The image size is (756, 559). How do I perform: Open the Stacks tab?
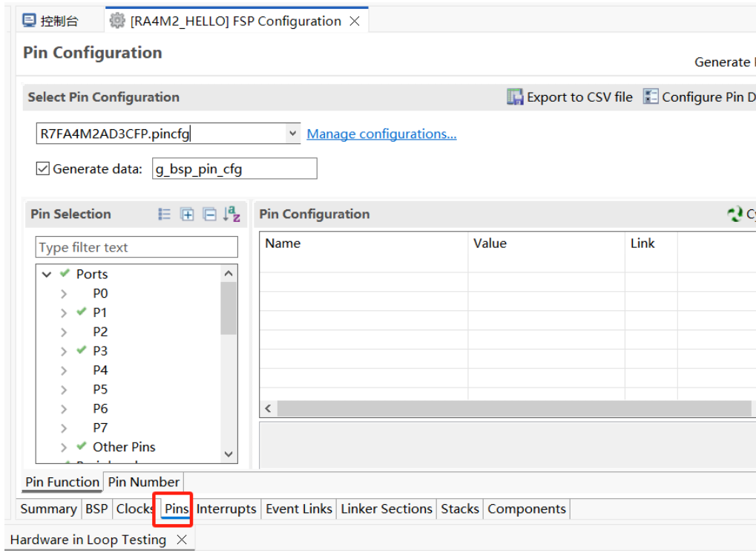tap(459, 509)
